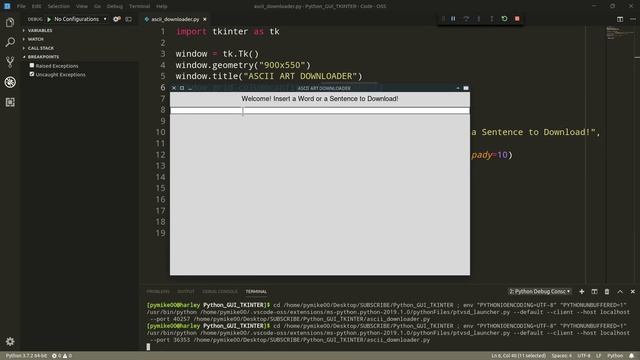Open the Source Control view

coord(10,62)
